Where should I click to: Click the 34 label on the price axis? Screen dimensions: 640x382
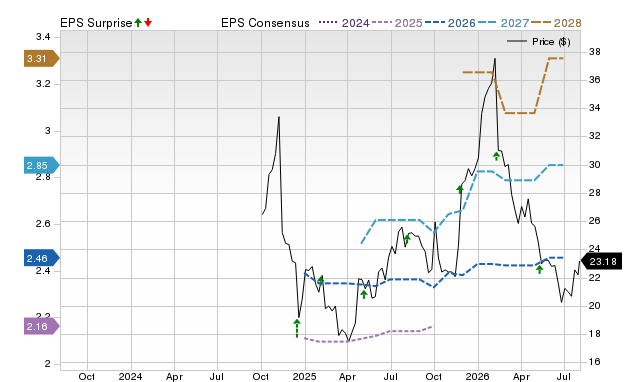[x=595, y=108]
